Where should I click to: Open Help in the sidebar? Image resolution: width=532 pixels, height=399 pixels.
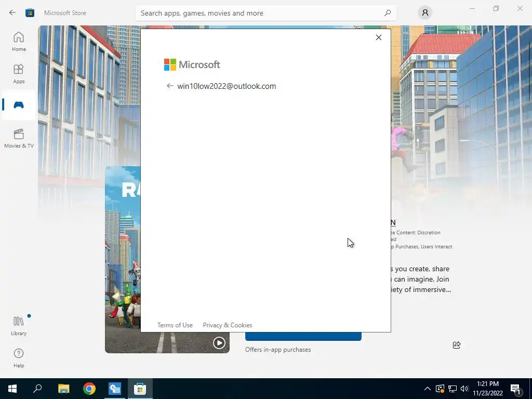pyautogui.click(x=19, y=358)
